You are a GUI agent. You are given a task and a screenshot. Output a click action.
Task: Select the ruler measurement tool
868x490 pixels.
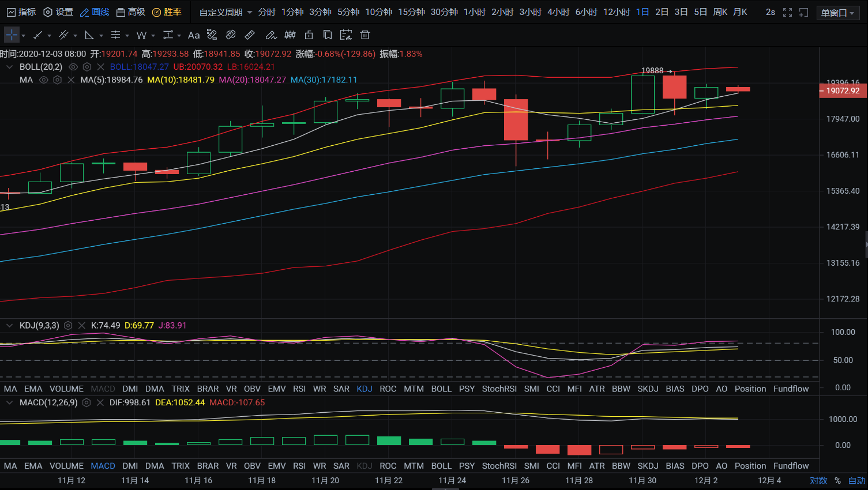point(250,35)
